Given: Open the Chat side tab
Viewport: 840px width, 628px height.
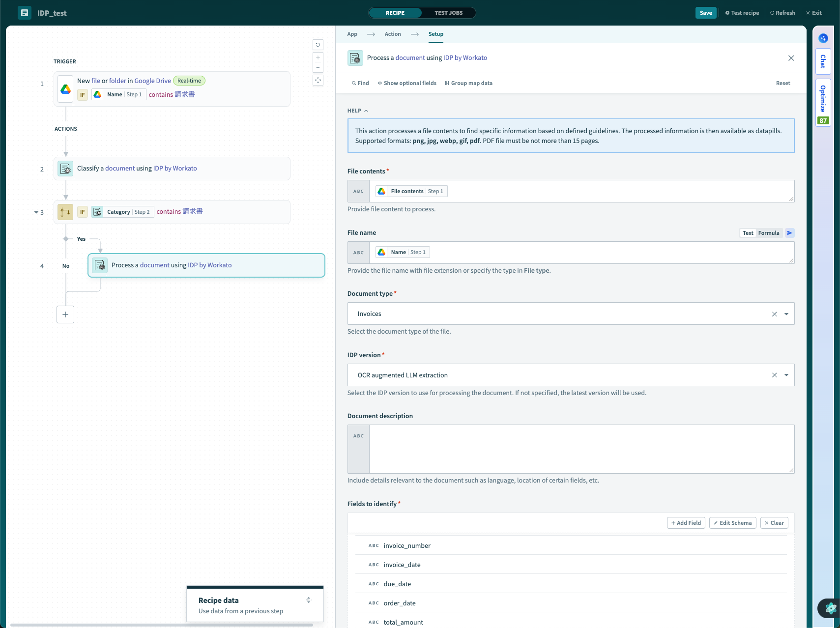Looking at the screenshot, I should click(823, 61).
